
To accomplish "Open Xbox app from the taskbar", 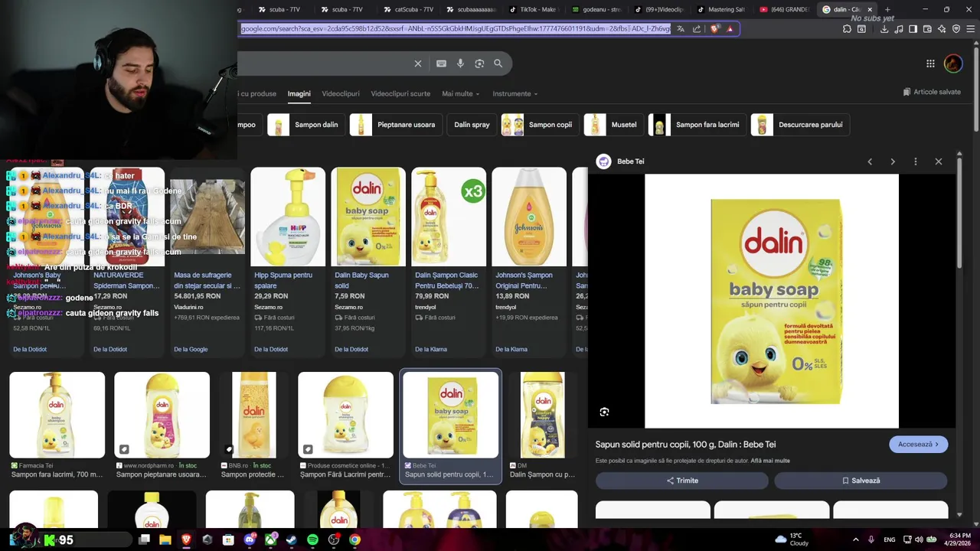I will point(270,540).
